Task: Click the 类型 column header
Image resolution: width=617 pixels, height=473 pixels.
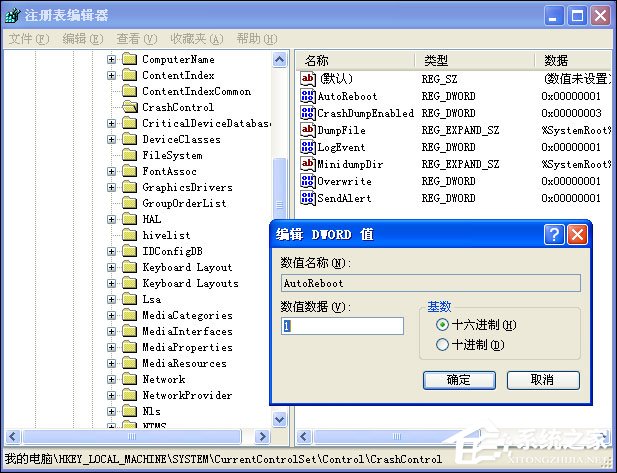Action: coord(475,61)
